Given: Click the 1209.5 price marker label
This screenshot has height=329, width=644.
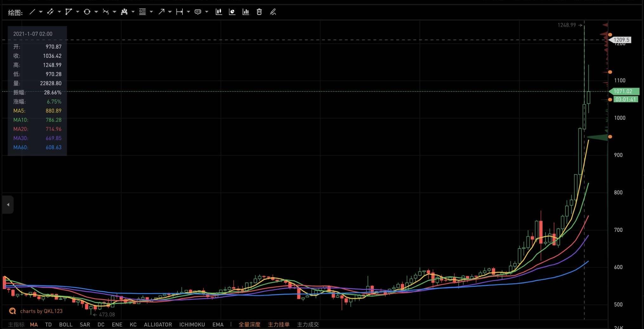Looking at the screenshot, I should coord(621,40).
